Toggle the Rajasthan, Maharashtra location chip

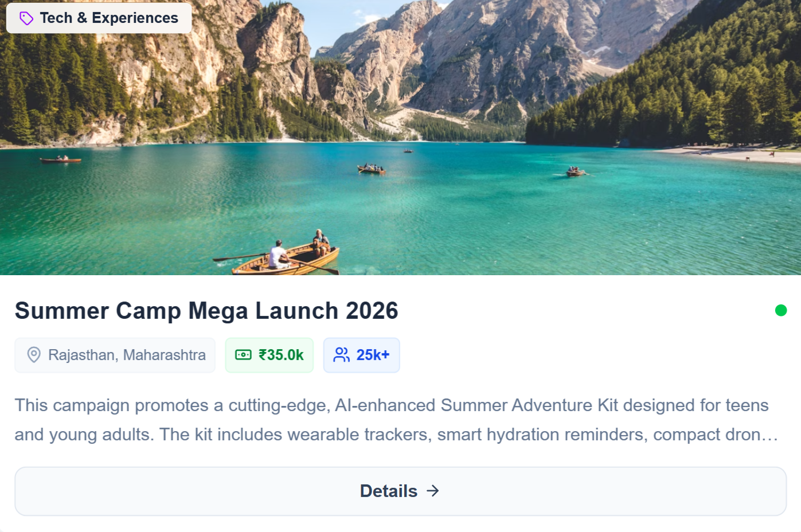coord(115,355)
